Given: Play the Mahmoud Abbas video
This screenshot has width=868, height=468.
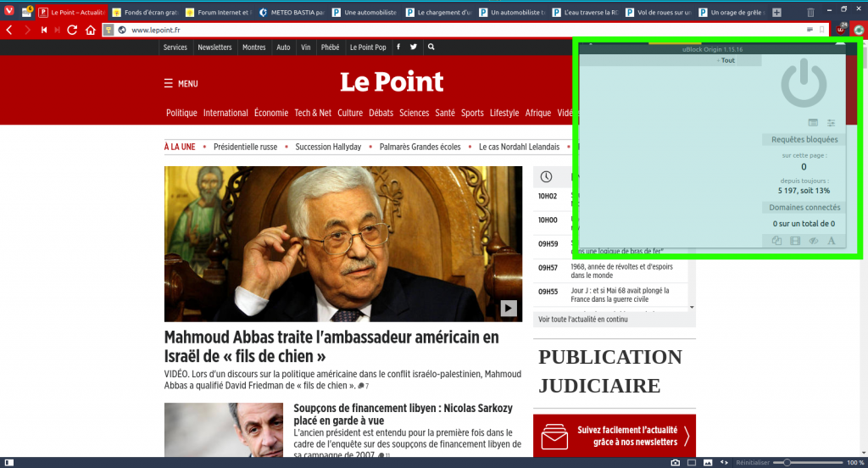Looking at the screenshot, I should click(x=509, y=308).
